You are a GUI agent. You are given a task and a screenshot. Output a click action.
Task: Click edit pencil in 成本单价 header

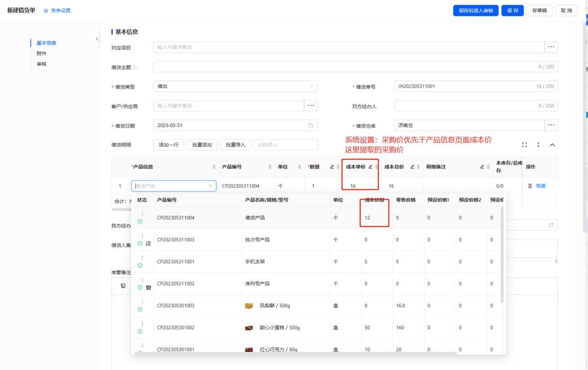click(x=370, y=167)
